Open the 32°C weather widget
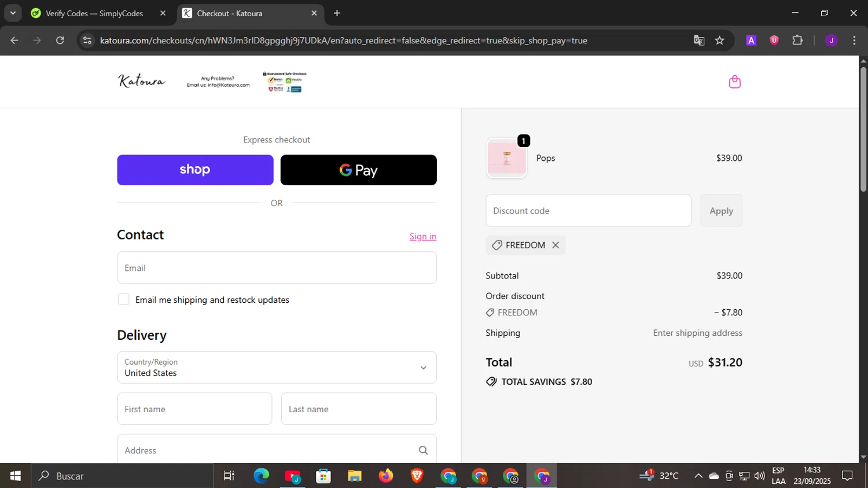The width and height of the screenshot is (868, 488). pyautogui.click(x=659, y=476)
